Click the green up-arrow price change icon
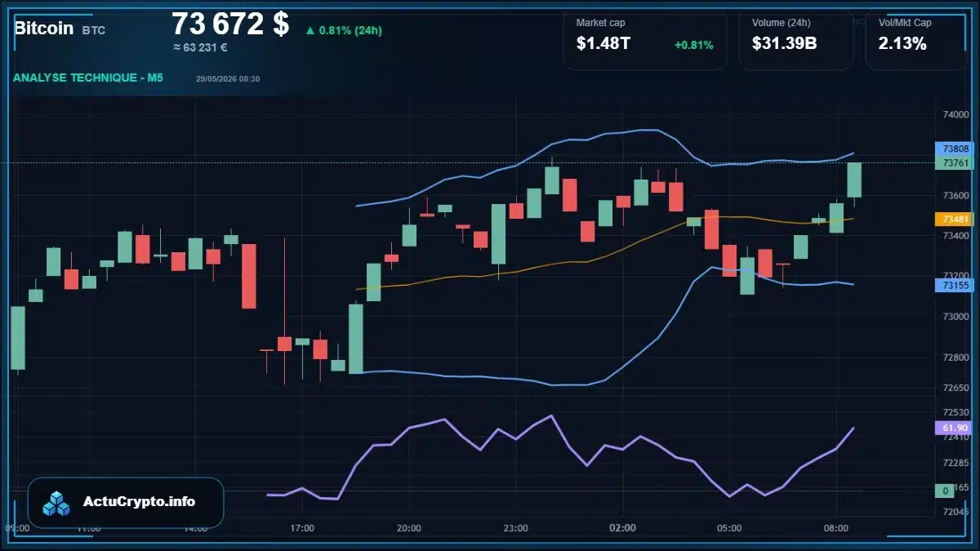The height and width of the screenshot is (551, 980). click(310, 30)
